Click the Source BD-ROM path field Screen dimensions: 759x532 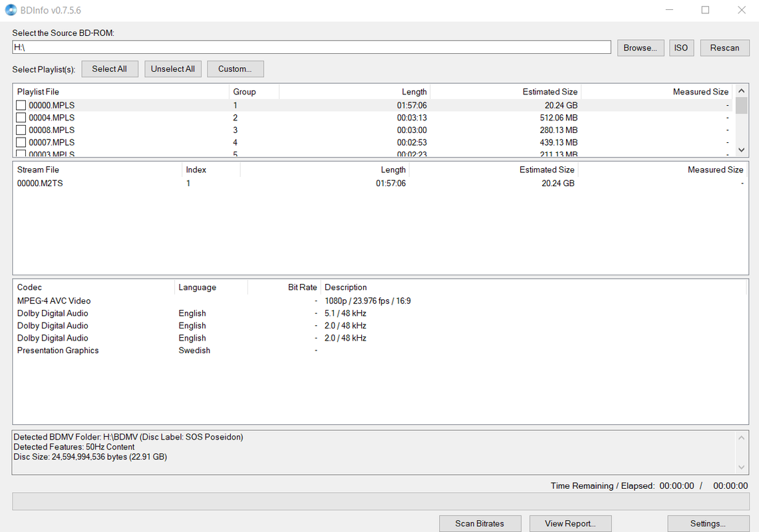(311, 47)
